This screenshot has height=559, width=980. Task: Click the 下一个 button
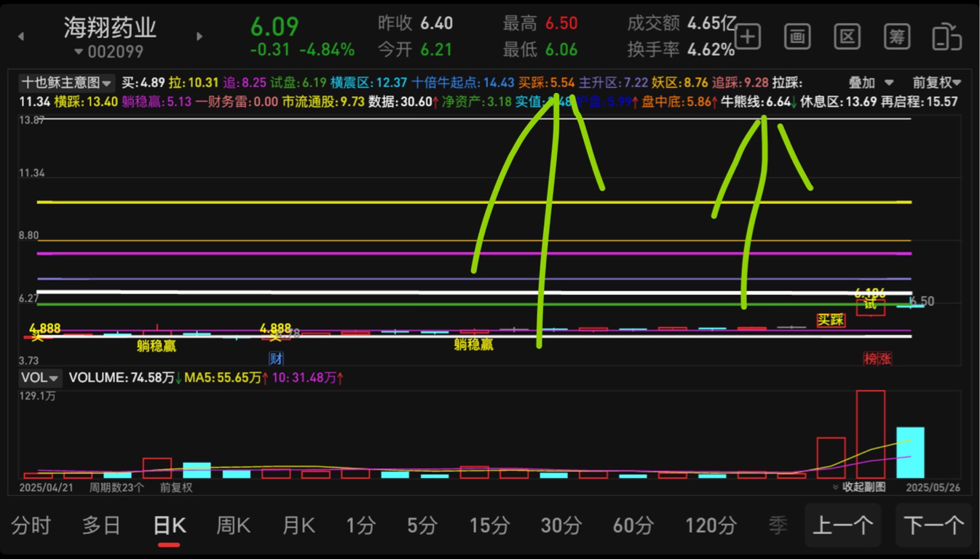933,525
